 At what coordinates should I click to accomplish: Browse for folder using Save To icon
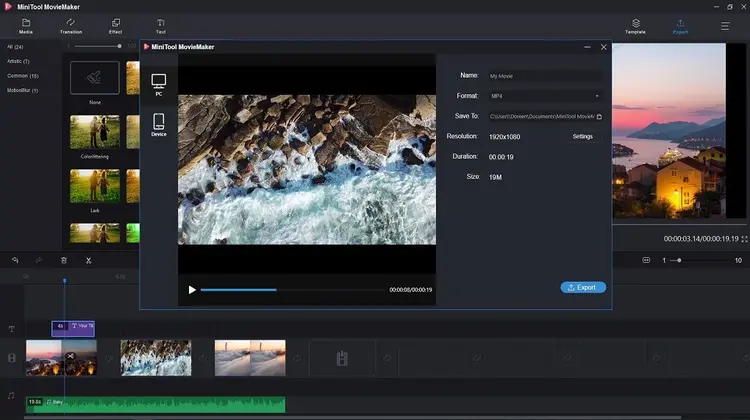pos(599,116)
